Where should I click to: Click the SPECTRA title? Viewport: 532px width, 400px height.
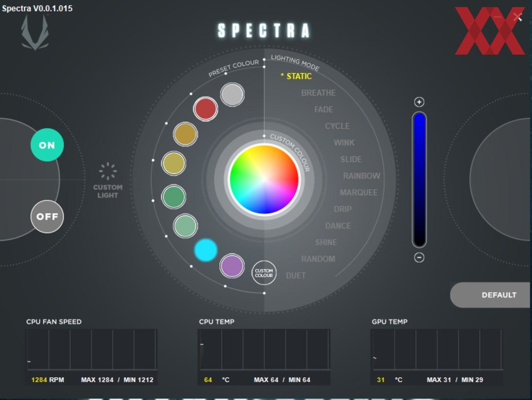click(x=264, y=30)
